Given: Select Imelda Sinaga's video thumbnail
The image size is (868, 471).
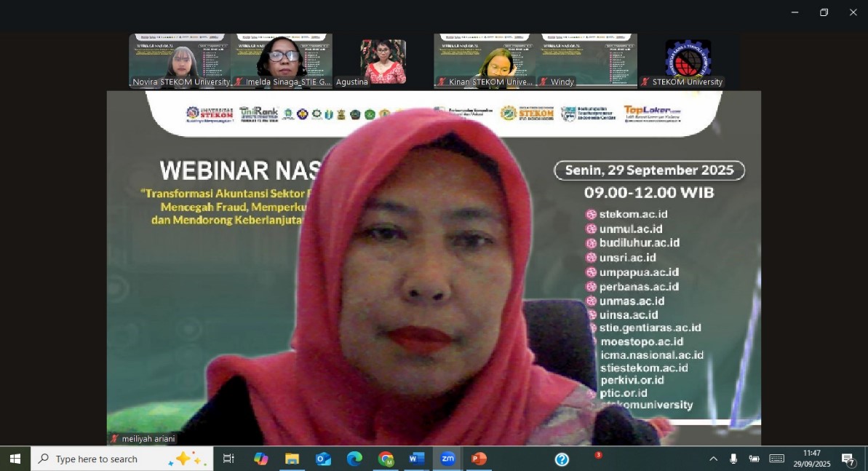Looking at the screenshot, I should [282, 61].
